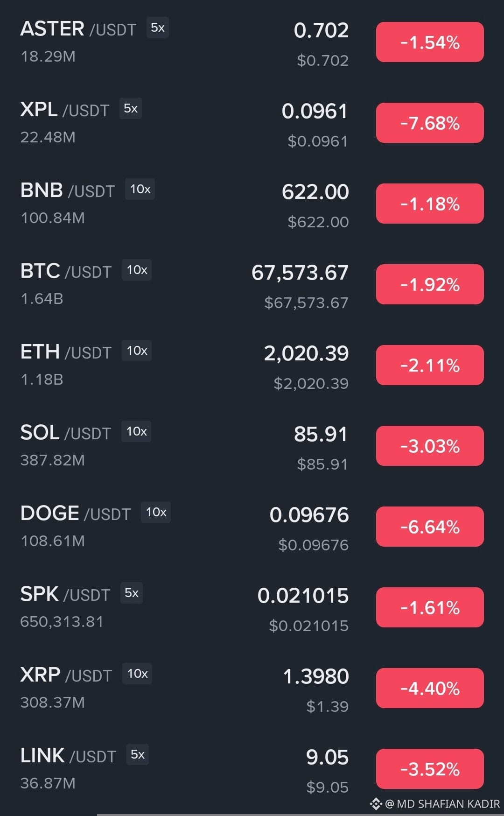The image size is (504, 816).
Task: Tap the 5x leverage badge next to SPK
Action: tap(132, 593)
